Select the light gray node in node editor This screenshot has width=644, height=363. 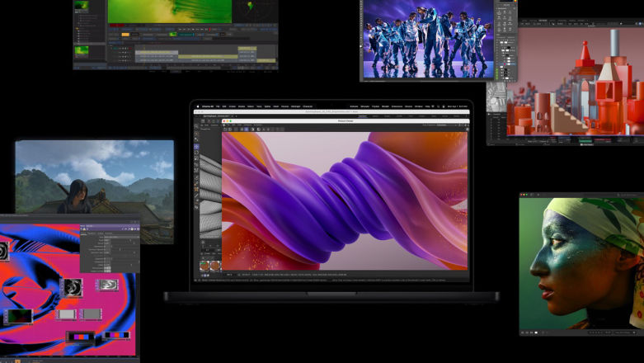click(66, 314)
